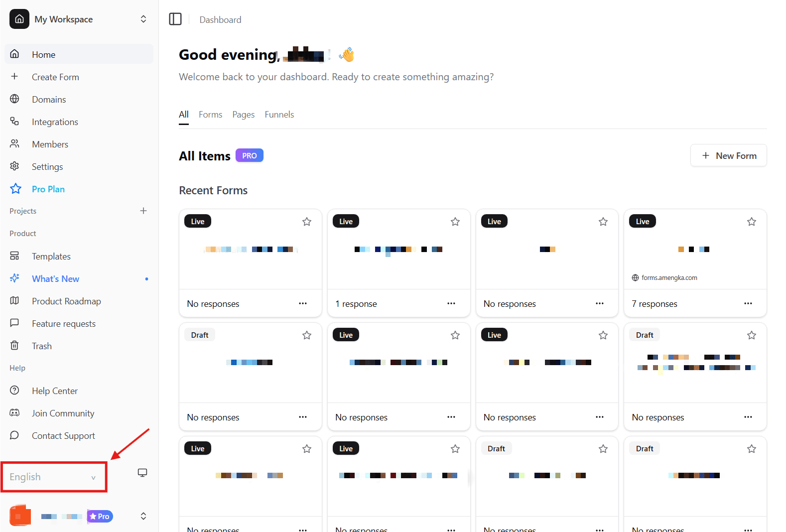Click the globe icon beside Domains
786x532 pixels.
pyautogui.click(x=14, y=99)
